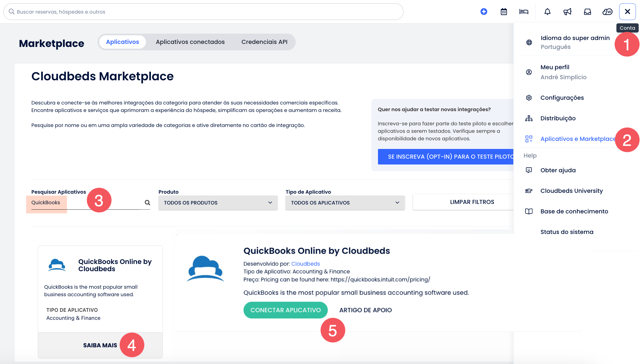Click the Cloudbeds cloud whistle icon
The width and height of the screenshot is (642, 364).
607,12
